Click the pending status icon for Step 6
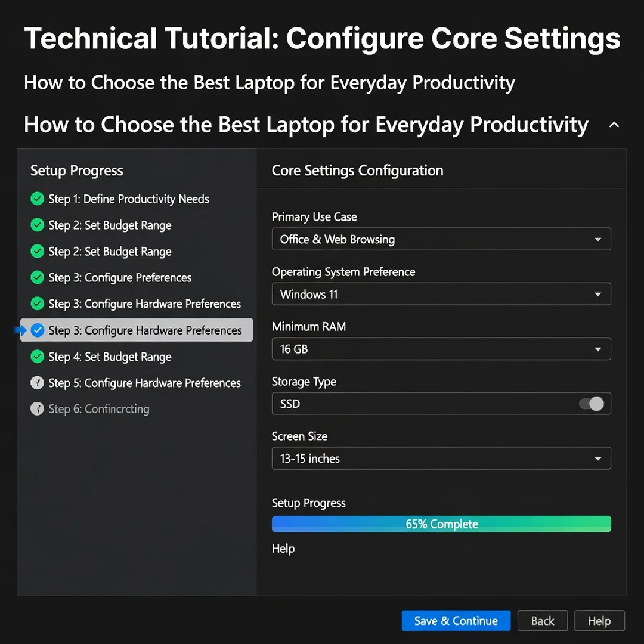The width and height of the screenshot is (644, 644). tap(38, 409)
